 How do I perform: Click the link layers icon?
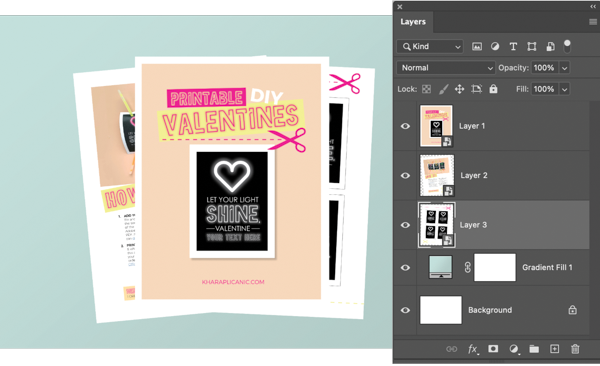pos(452,349)
